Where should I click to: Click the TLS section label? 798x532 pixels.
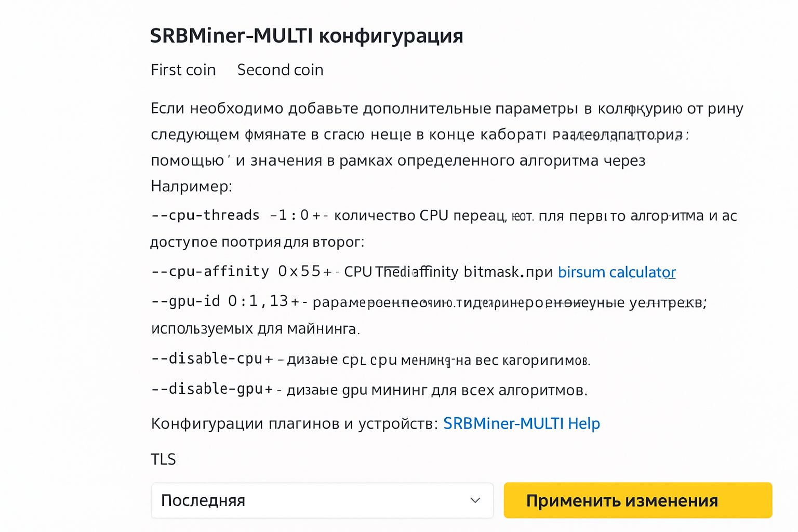pos(163,459)
